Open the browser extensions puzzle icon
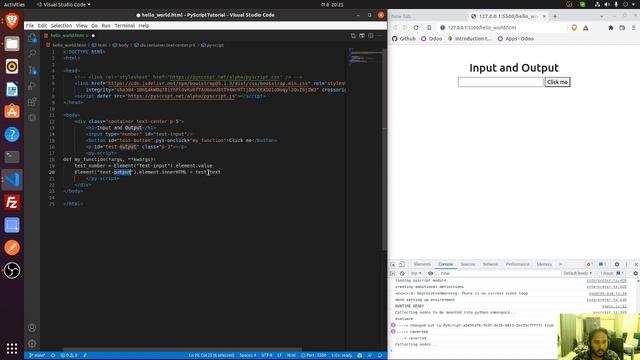 [611, 28]
